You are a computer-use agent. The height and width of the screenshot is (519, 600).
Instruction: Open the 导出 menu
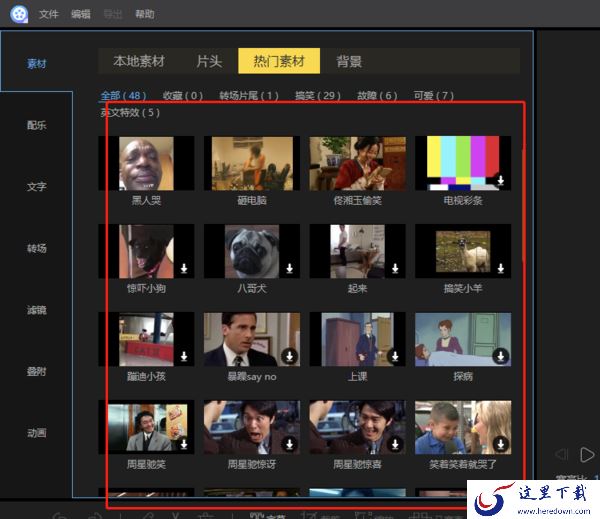point(113,15)
